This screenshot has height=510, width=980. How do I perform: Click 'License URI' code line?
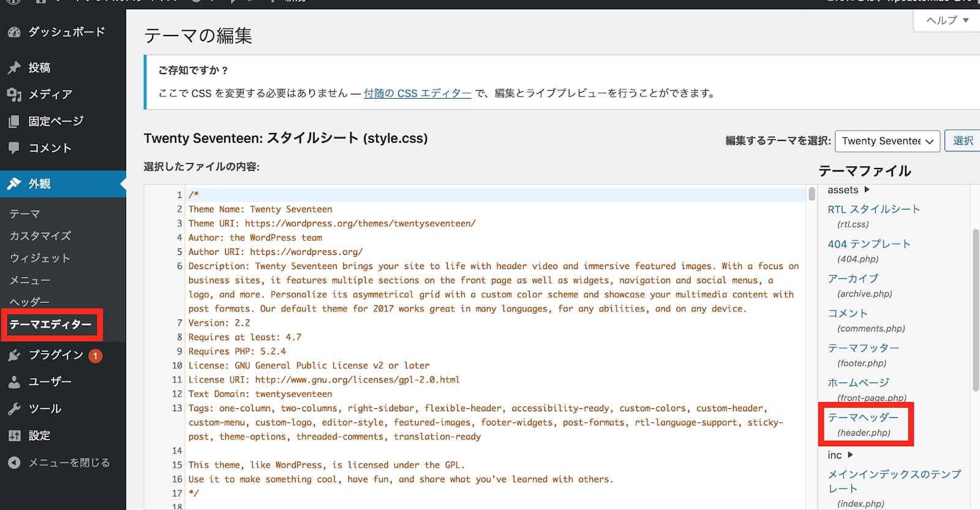pos(324,380)
